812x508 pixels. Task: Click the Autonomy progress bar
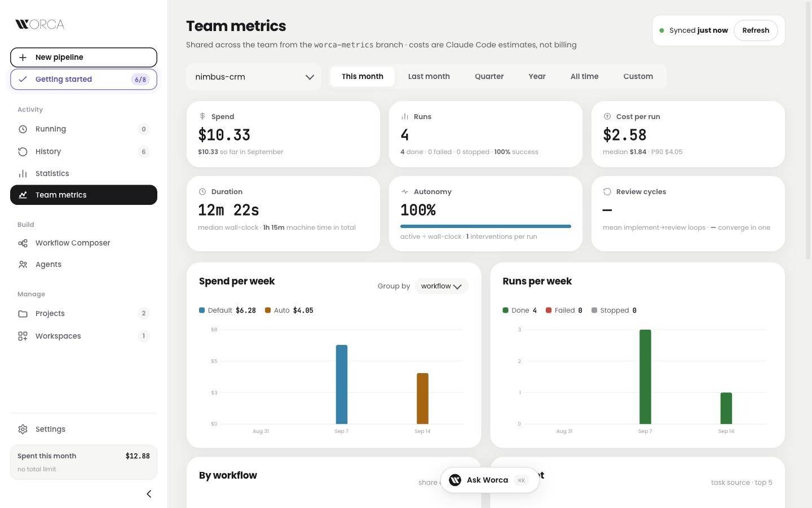tap(486, 226)
